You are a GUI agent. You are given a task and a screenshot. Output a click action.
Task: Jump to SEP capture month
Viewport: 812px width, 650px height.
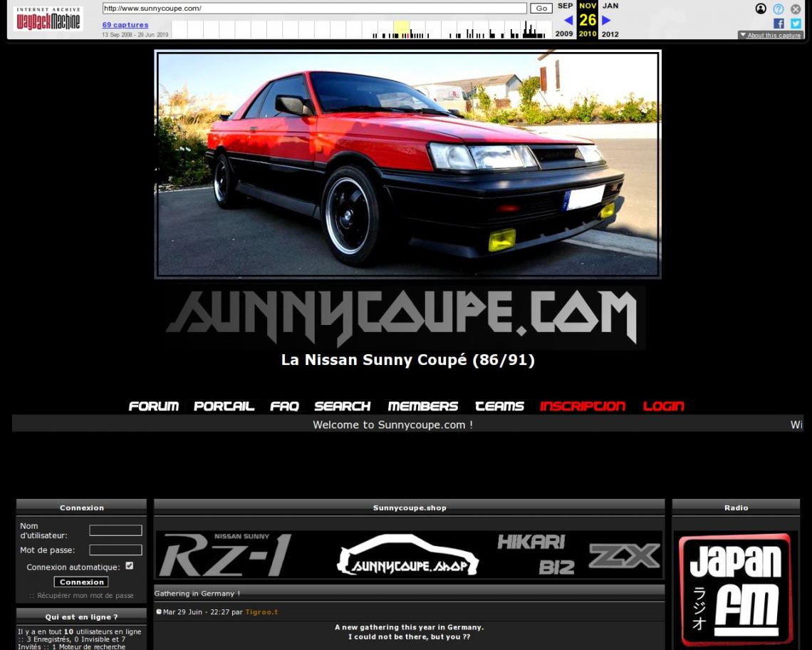(565, 6)
